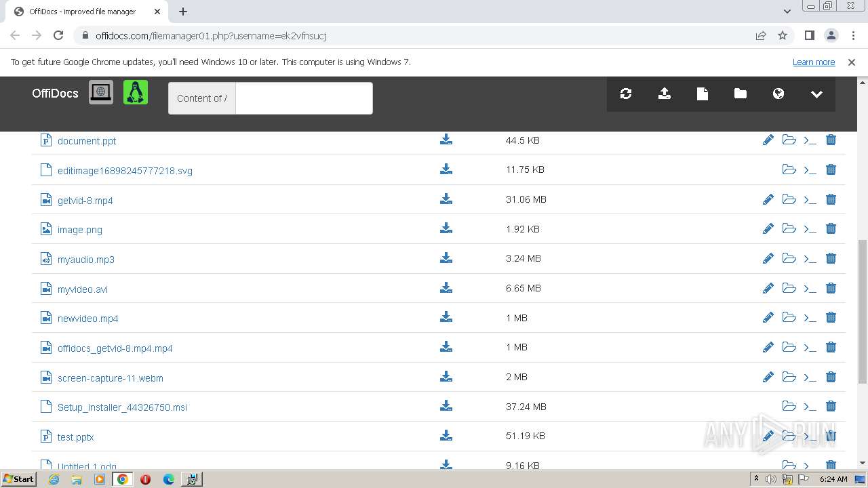
Task: Click the page's vertical scrollbar thumb
Action: (x=863, y=311)
